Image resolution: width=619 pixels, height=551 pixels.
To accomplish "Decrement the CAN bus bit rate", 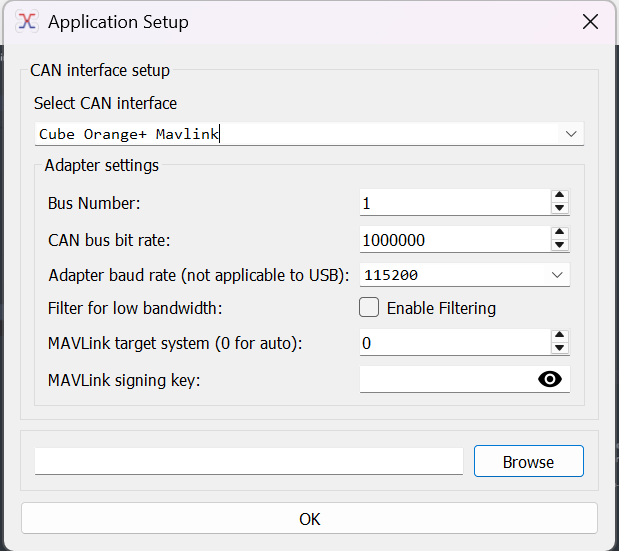I will click(x=559, y=245).
